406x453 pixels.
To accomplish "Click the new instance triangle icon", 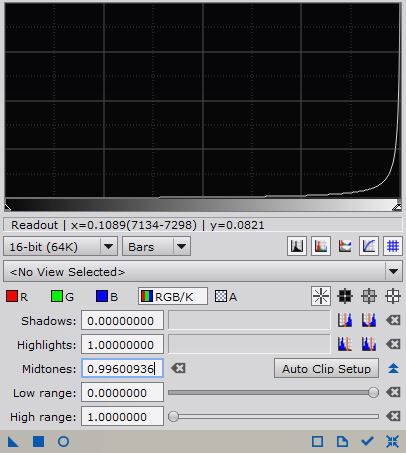I will pyautogui.click(x=13, y=442).
